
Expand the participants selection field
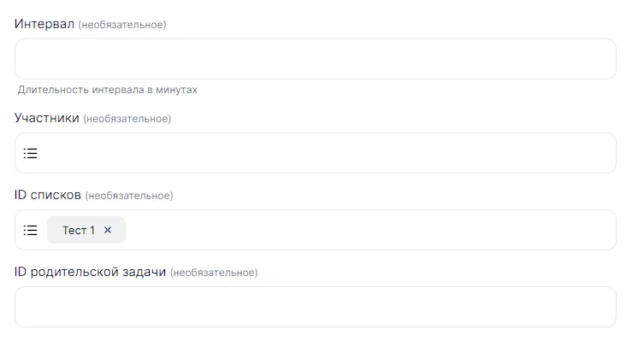325,154
